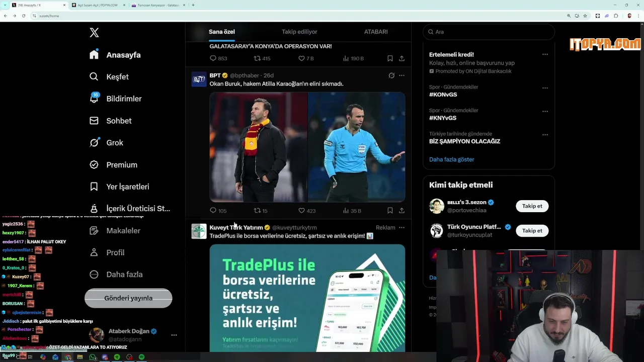This screenshot has width=644, height=362.
Task: Open Bildirimler bell icon with badge
Action: (x=94, y=98)
